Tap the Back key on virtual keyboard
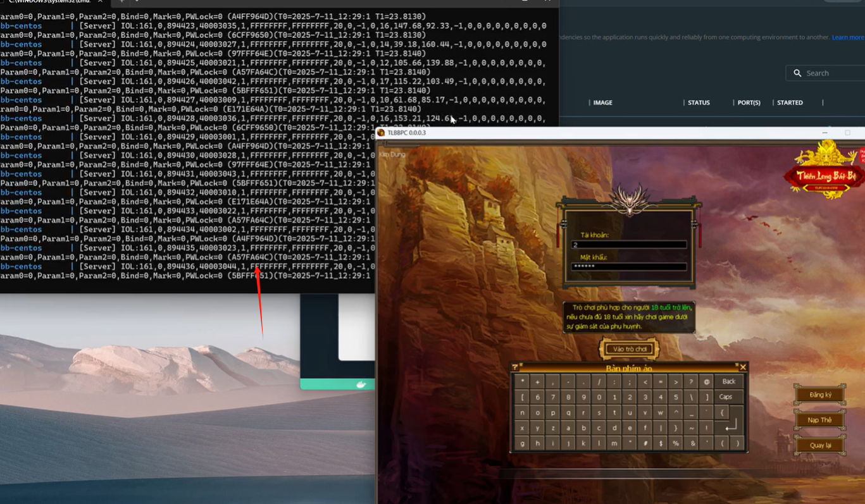Screen dimensions: 865x504 pos(729,381)
